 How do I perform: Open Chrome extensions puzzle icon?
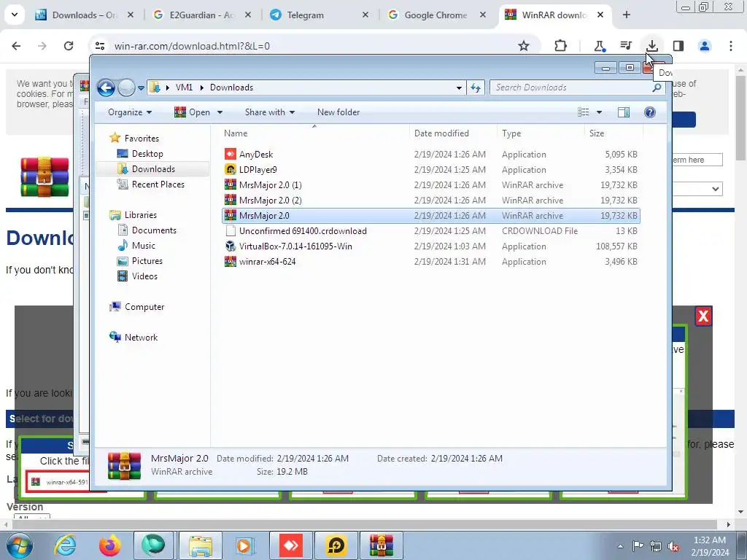point(561,46)
